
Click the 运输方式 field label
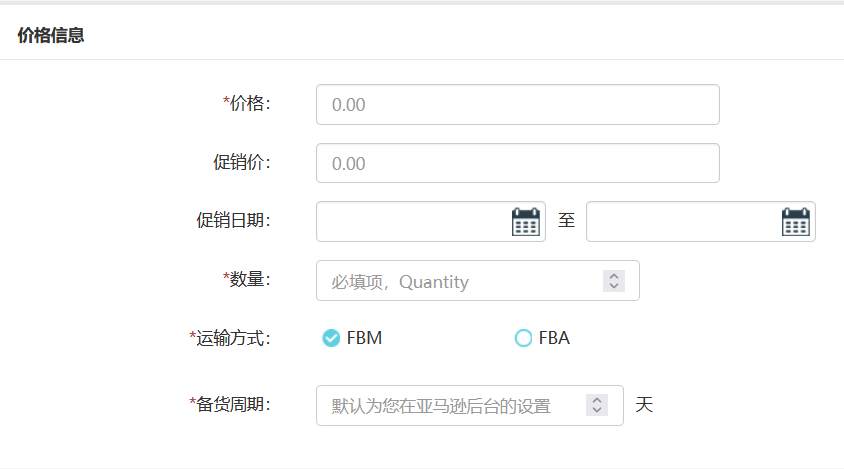click(230, 338)
